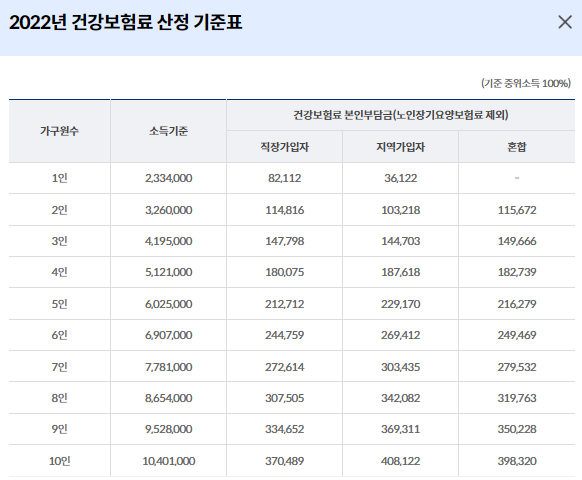Viewport: 582px width, 480px height.
Task: Select value 279,532
Action: coord(517,367)
